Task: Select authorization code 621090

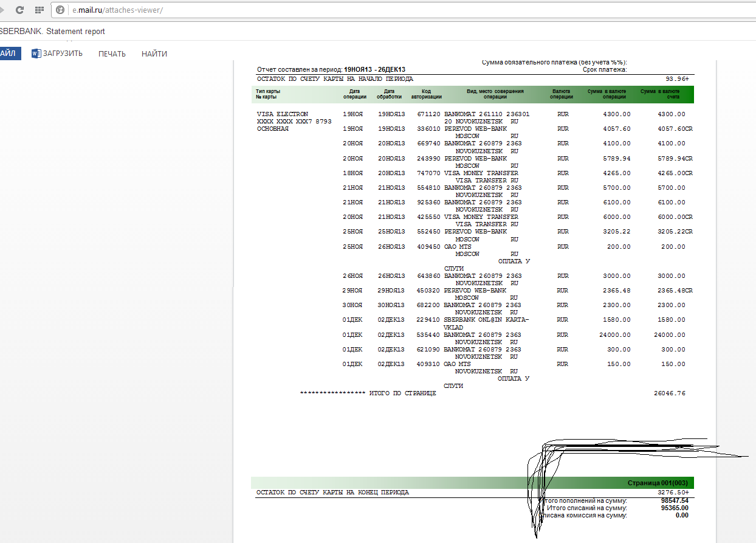Action: click(x=428, y=350)
